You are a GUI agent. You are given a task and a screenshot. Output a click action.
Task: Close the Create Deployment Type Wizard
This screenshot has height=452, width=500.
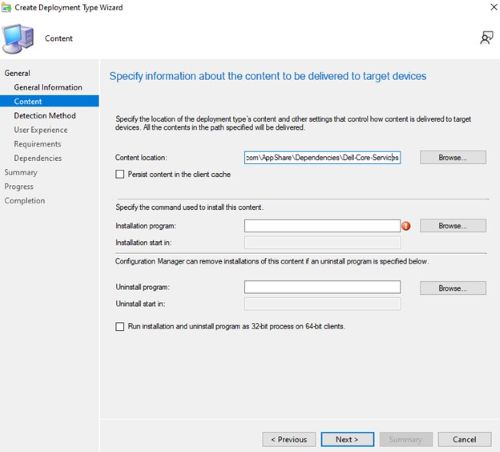click(494, 7)
